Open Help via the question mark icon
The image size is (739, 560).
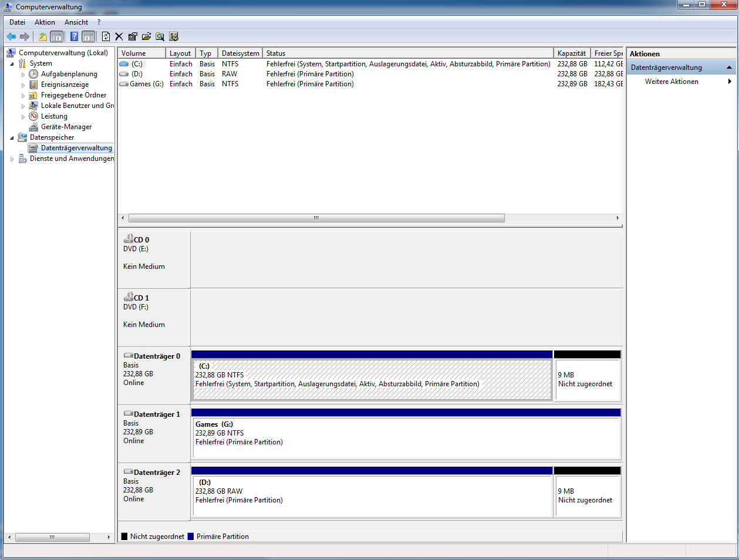pos(74,36)
